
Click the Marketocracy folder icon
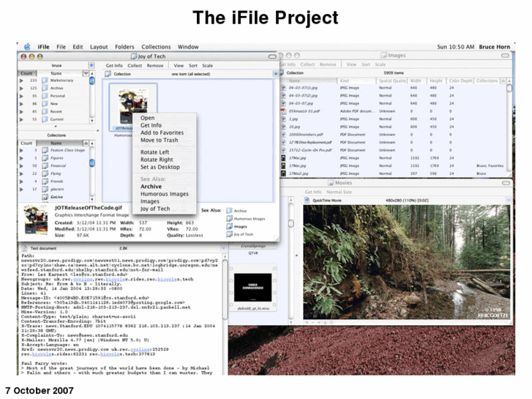(x=45, y=81)
